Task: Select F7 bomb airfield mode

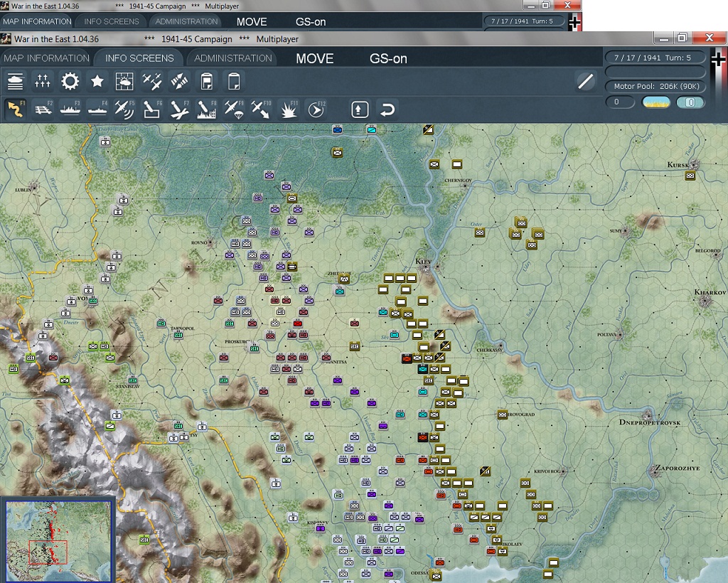Action: point(179,109)
